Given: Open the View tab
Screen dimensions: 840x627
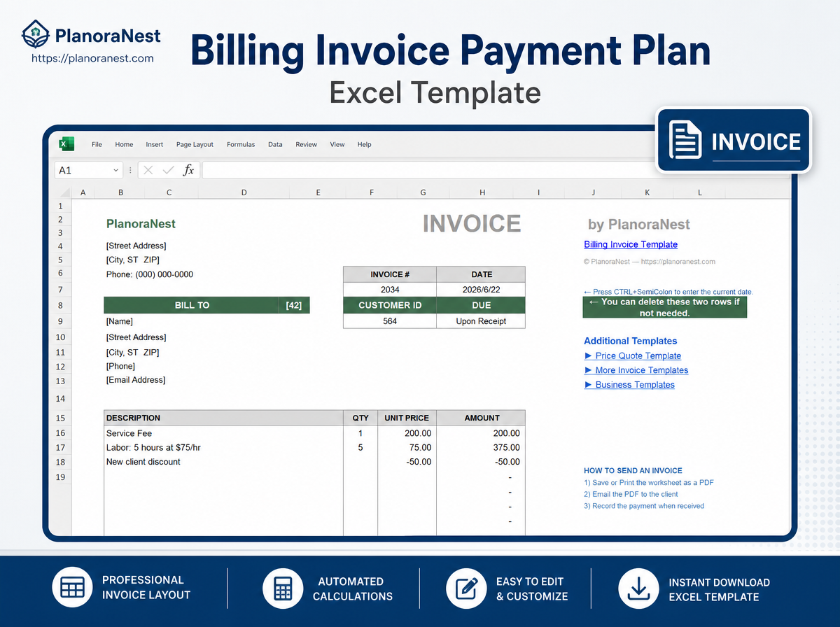Looking at the screenshot, I should click(x=337, y=144).
